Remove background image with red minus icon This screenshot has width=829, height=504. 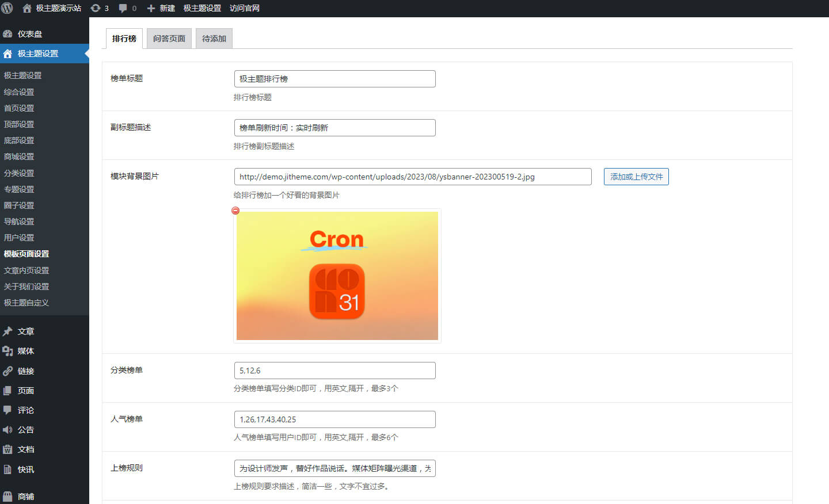pyautogui.click(x=235, y=211)
